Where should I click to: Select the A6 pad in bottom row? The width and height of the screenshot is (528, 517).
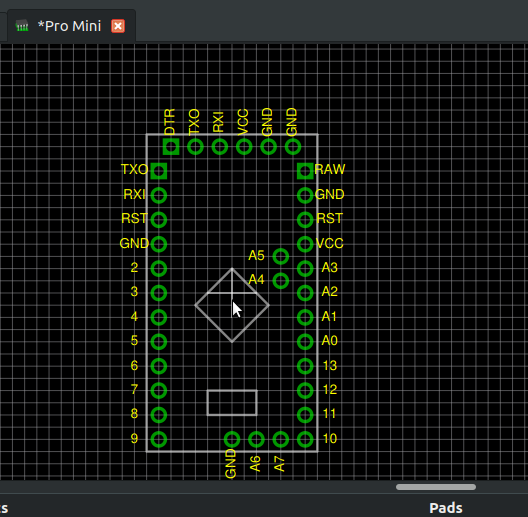point(256,439)
